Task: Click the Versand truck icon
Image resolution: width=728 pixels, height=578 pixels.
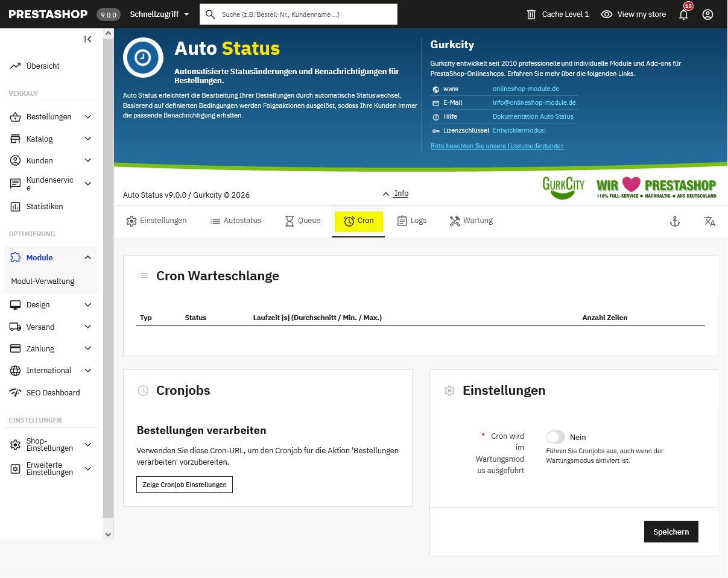Action: [x=16, y=327]
